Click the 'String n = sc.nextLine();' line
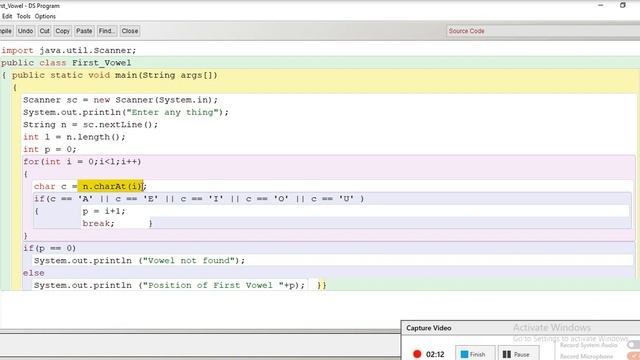This screenshot has width=640, height=360. click(90, 124)
